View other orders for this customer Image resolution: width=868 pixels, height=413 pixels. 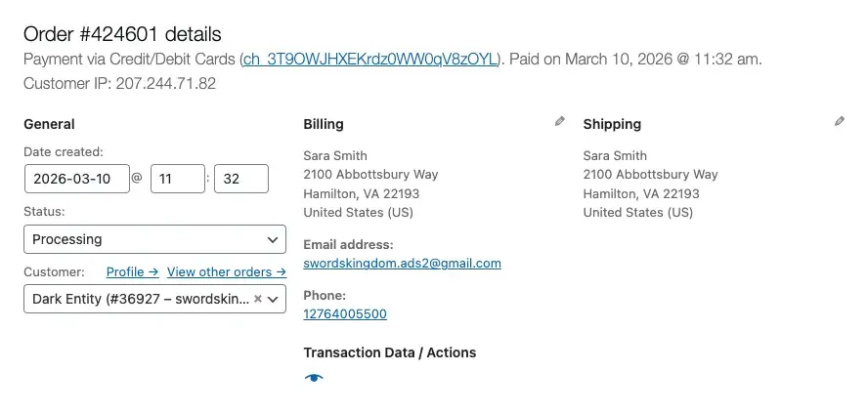coord(227,272)
